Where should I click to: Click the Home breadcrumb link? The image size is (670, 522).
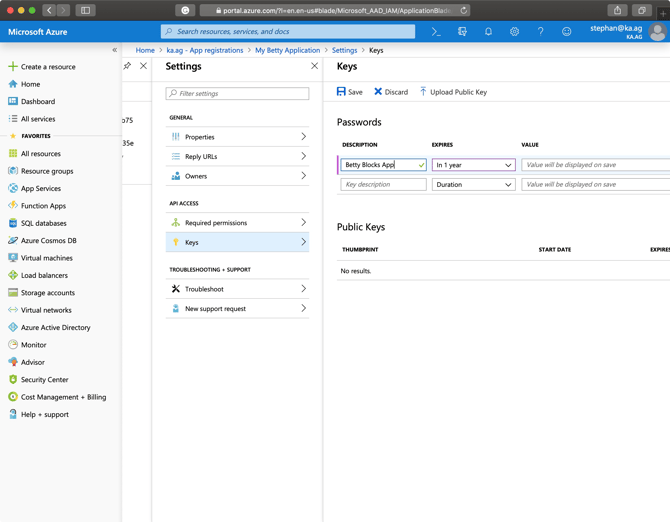click(145, 50)
